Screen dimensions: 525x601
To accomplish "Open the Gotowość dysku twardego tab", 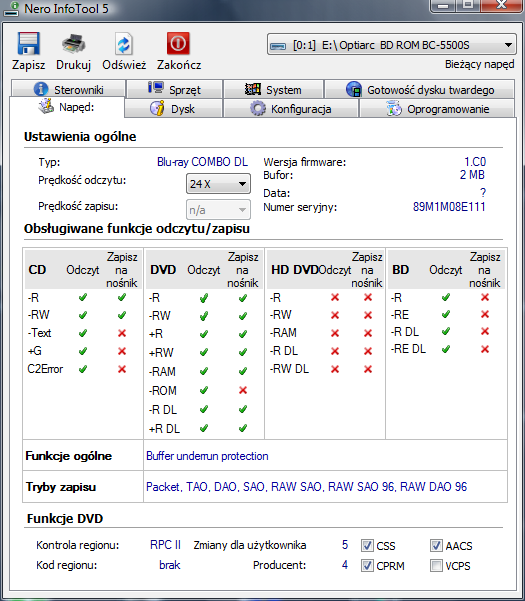I will [x=420, y=89].
